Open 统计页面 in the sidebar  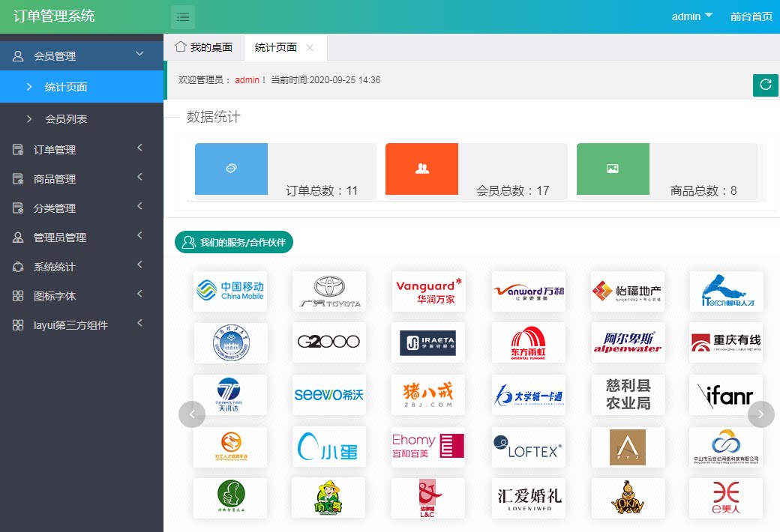pyautogui.click(x=82, y=86)
